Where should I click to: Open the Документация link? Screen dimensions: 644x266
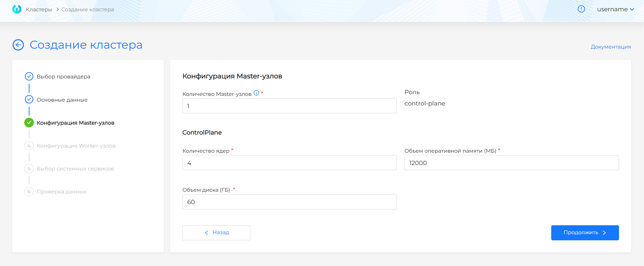click(x=610, y=47)
